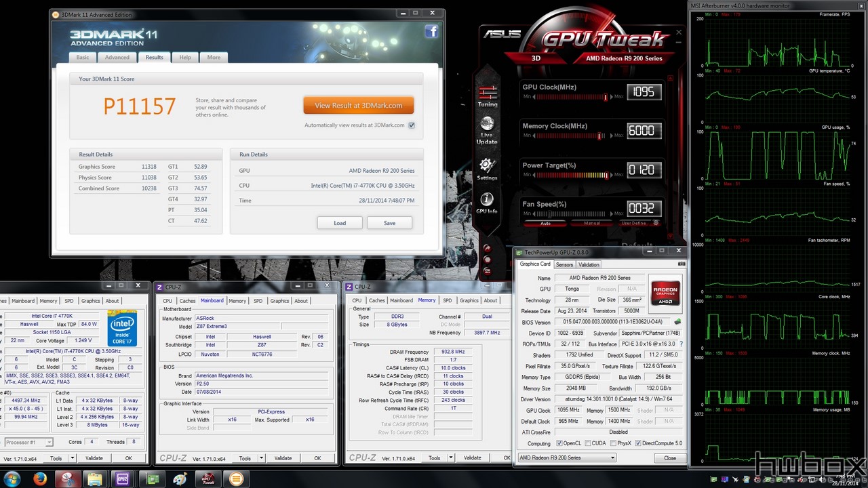Image resolution: width=868 pixels, height=488 pixels.
Task: Click View Result at 3DMark.com button
Action: pyautogui.click(x=359, y=105)
